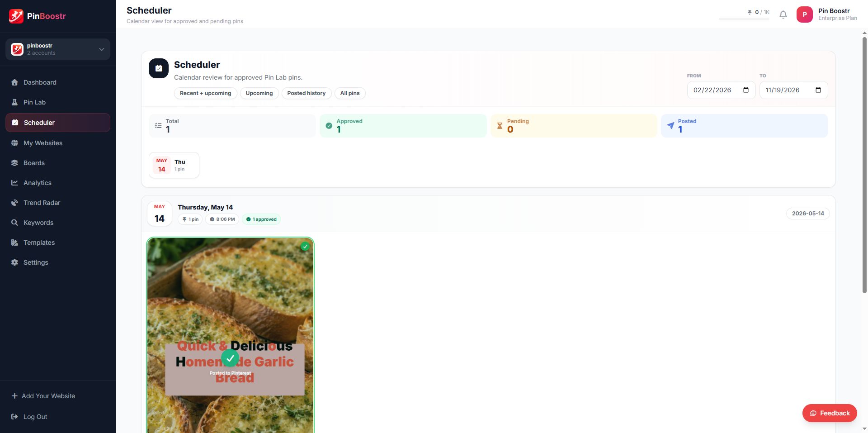868x433 pixels.
Task: Click the page vertical scrollbar
Action: click(864, 165)
